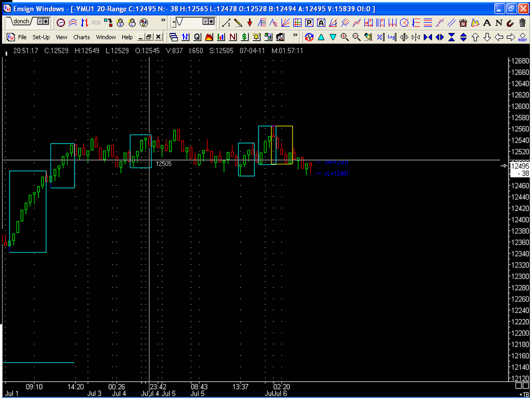Click the Log scale icon
The height and width of the screenshot is (399, 532).
pyautogui.click(x=392, y=37)
